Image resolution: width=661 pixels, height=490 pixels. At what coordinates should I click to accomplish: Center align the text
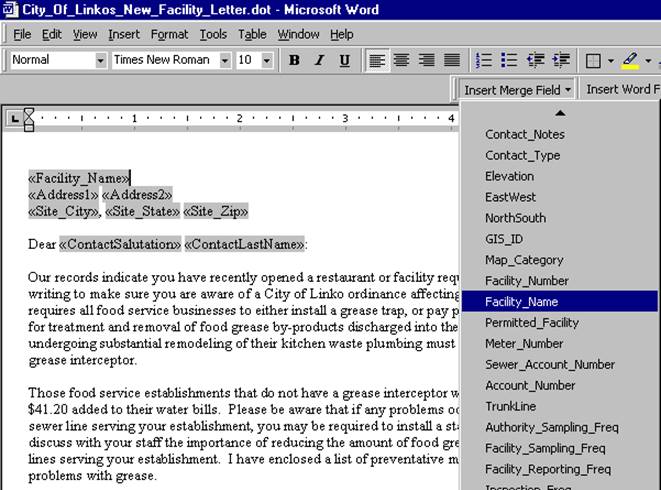[x=401, y=60]
